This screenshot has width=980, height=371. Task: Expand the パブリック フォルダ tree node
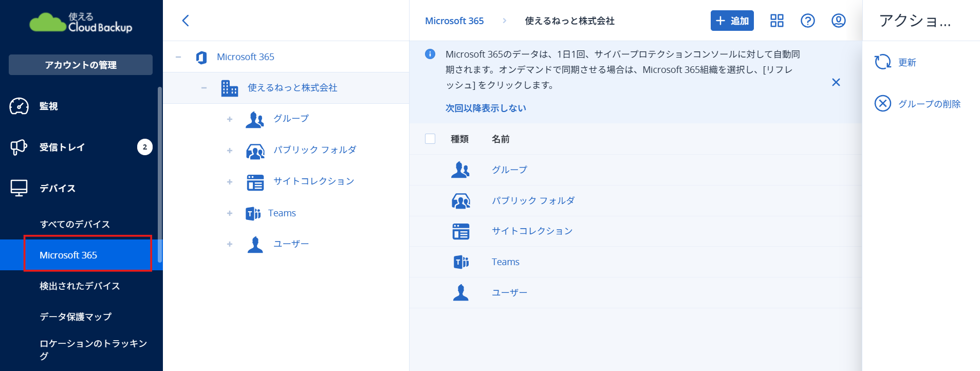[x=230, y=151]
